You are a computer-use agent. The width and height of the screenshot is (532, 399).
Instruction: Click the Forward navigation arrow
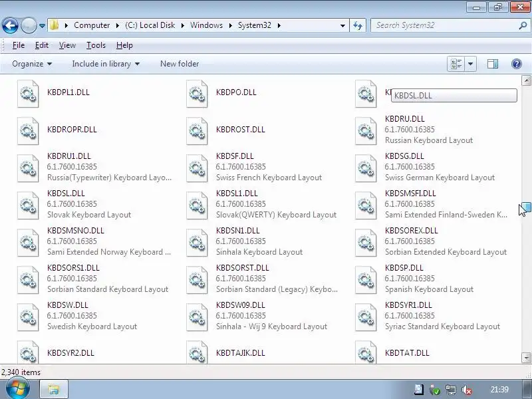pyautogui.click(x=29, y=25)
